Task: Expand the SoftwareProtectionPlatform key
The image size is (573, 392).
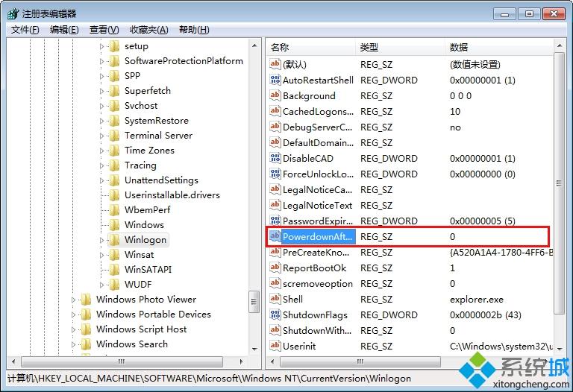Action: click(101, 61)
